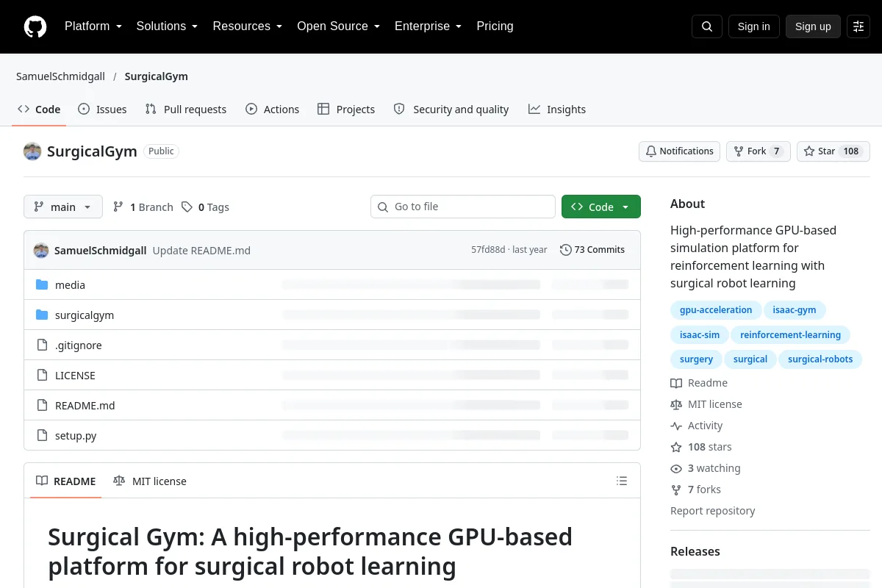Open the 1 Branch link
The image size is (882, 588).
point(143,207)
